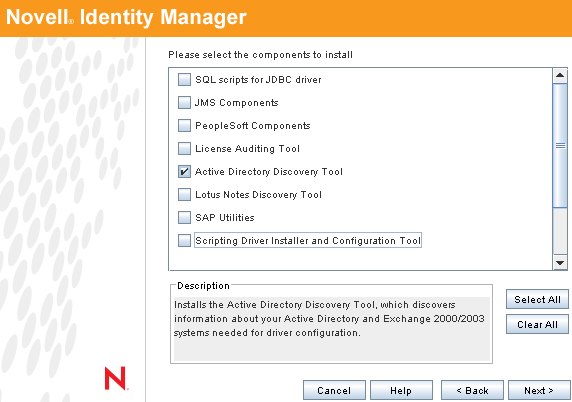Proceed with the Next button
The width and height of the screenshot is (572, 402).
click(539, 390)
